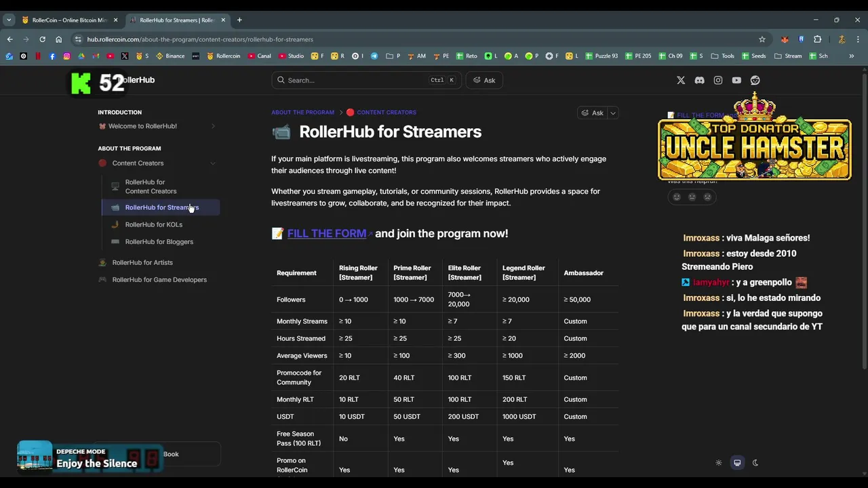868x488 pixels.
Task: Open the Rollercoin bookmark
Action: click(x=223, y=56)
